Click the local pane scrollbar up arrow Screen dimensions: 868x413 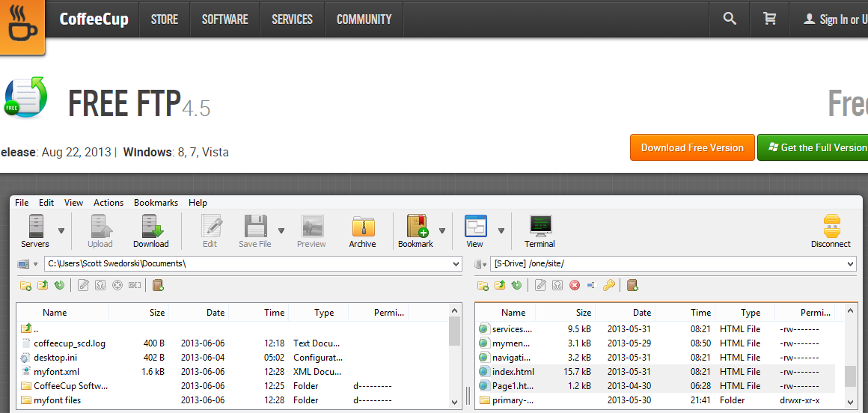click(454, 310)
